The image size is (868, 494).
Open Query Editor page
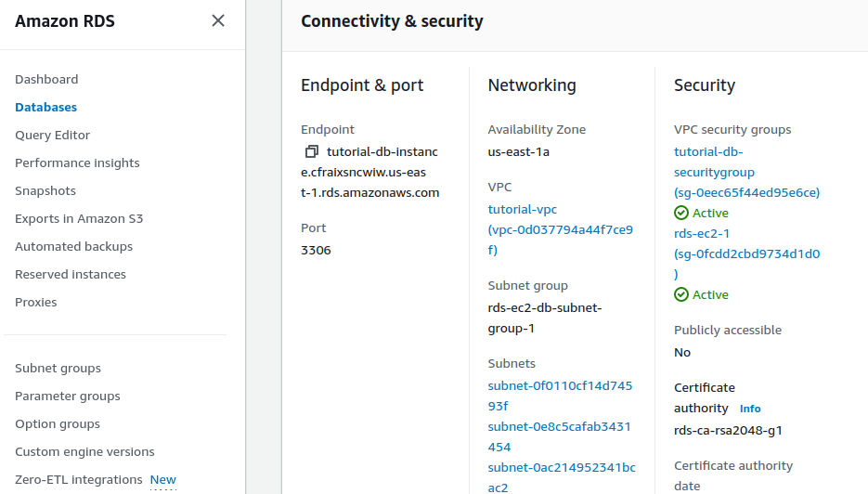coord(52,136)
